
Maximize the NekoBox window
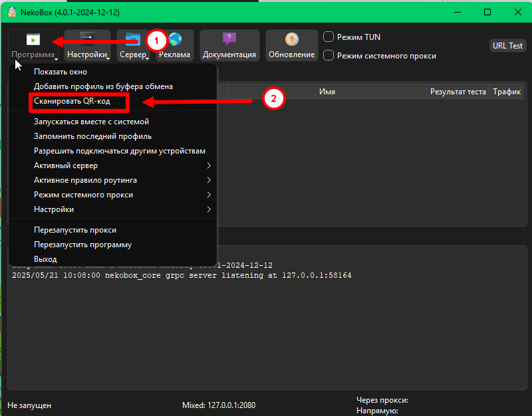[487, 12]
